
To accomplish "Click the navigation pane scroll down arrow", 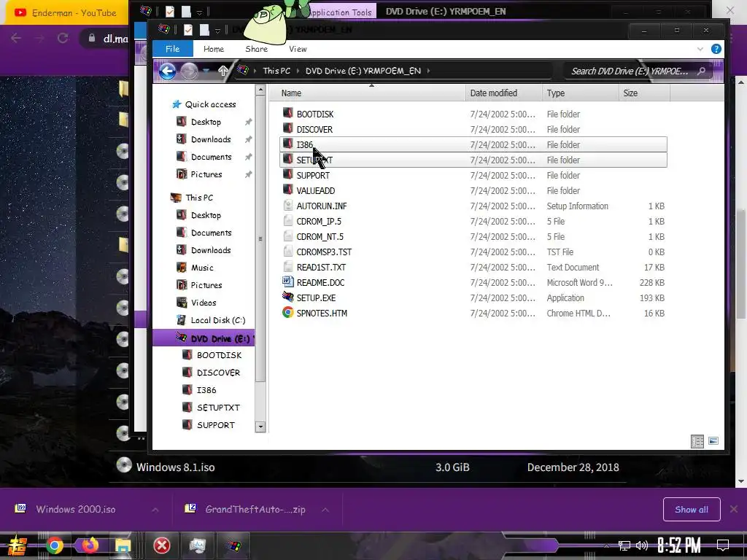I will [x=260, y=427].
